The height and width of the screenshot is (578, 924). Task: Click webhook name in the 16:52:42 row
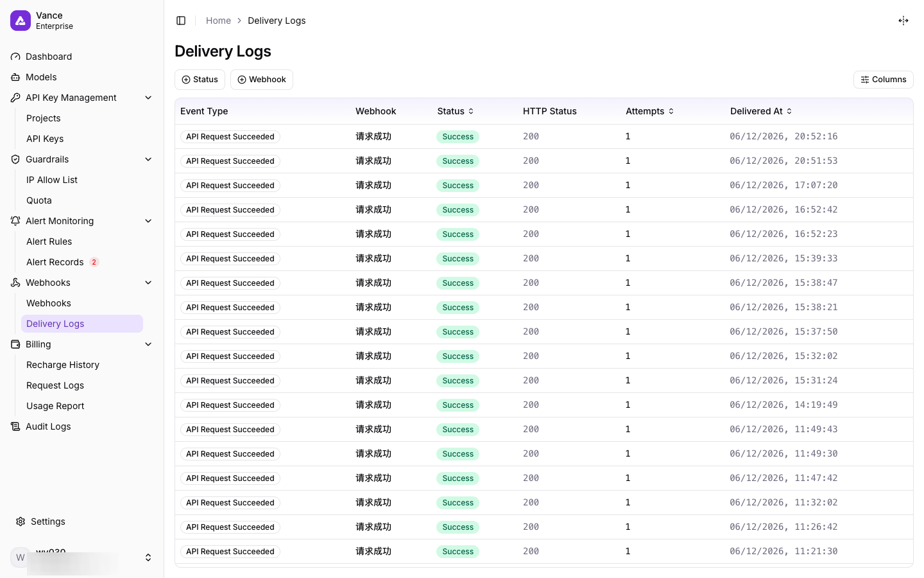coord(373,210)
